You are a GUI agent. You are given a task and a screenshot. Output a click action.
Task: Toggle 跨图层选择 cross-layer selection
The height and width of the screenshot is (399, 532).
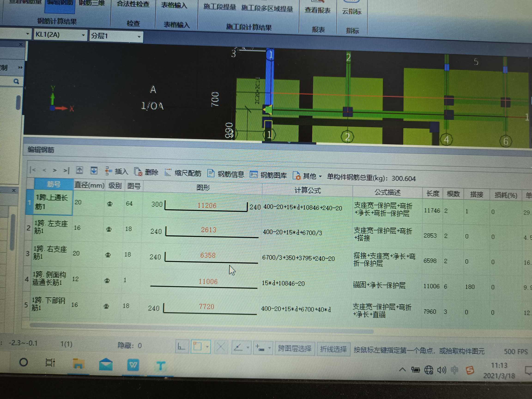pos(294,348)
